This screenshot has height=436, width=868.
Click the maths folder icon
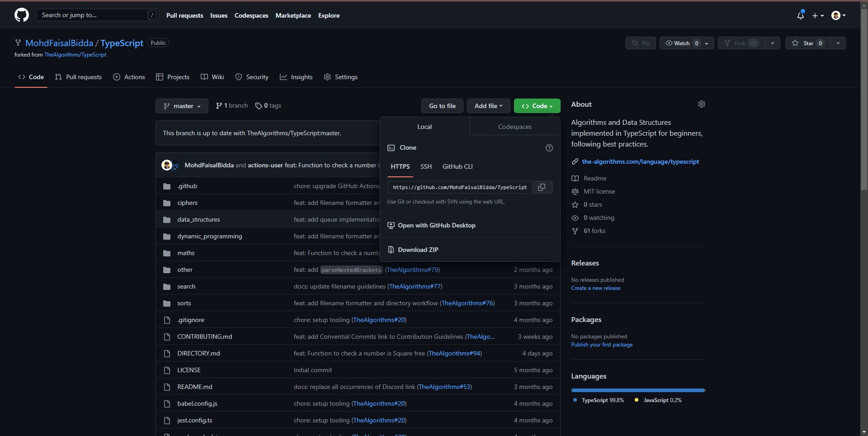(x=167, y=253)
